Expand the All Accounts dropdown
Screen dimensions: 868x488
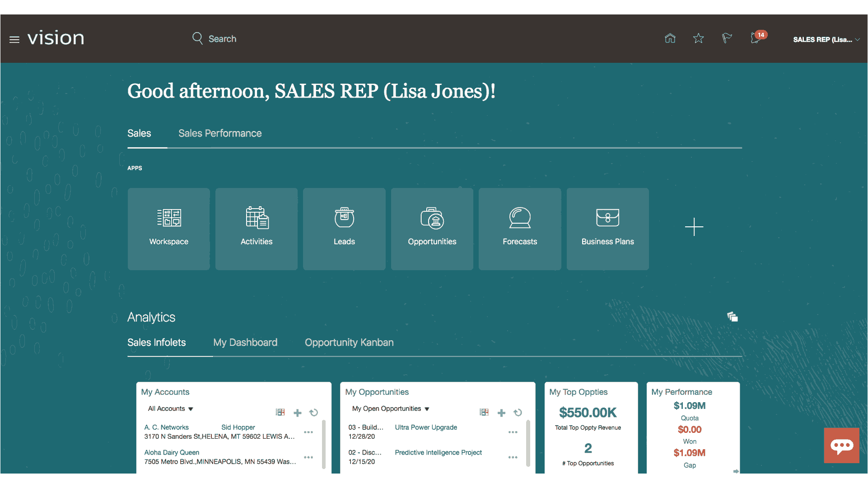(x=171, y=408)
